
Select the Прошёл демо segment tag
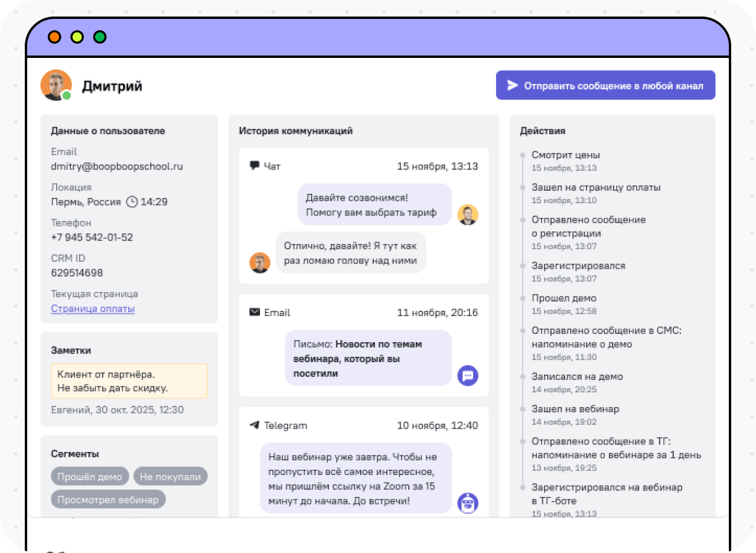pyautogui.click(x=90, y=477)
